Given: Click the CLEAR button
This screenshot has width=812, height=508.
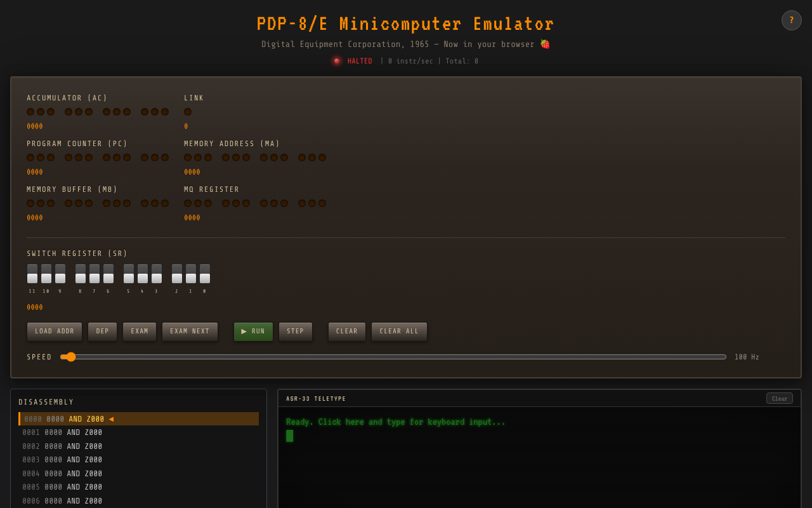Looking at the screenshot, I should click(347, 331).
